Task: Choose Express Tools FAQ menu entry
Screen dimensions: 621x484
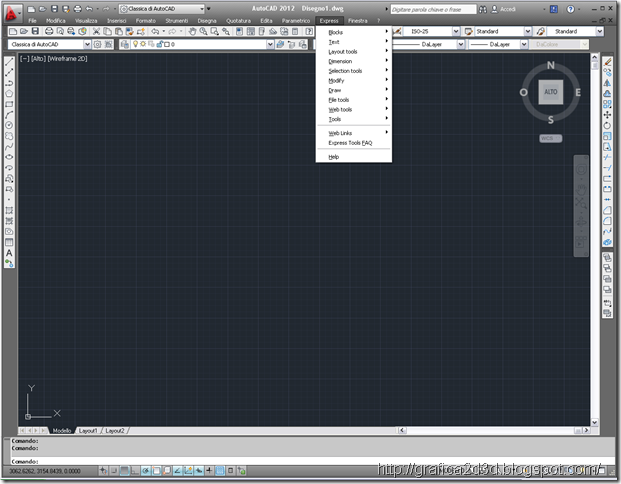Action: tap(350, 143)
